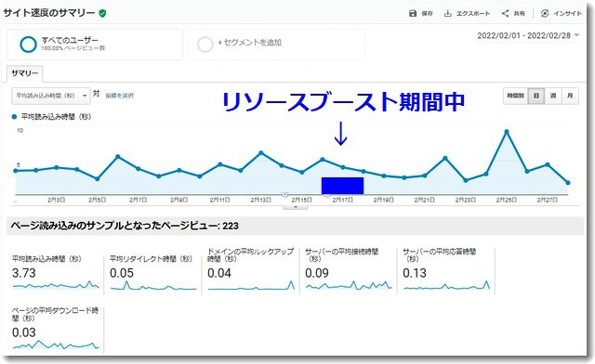Click the peak data point near 2月25日
Screen dimensions: 595x364
506,132
